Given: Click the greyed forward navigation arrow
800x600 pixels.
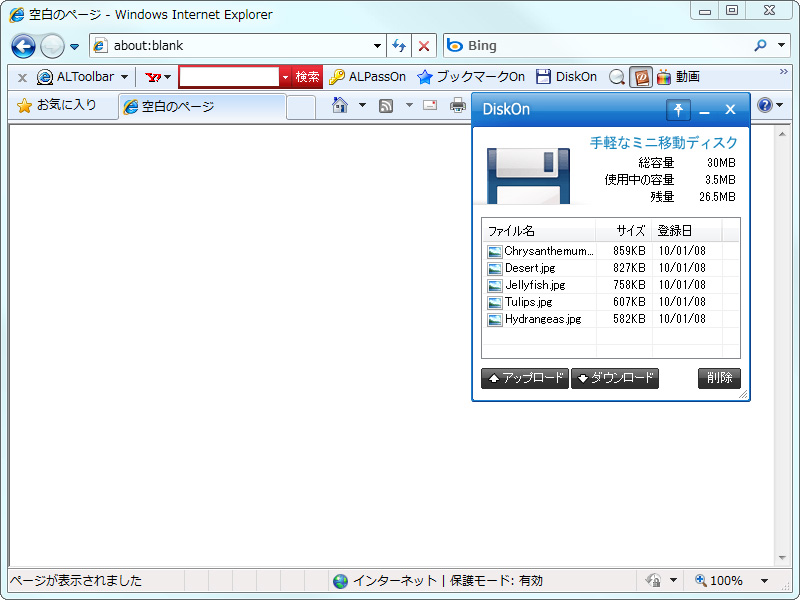Looking at the screenshot, I should click(52, 46).
